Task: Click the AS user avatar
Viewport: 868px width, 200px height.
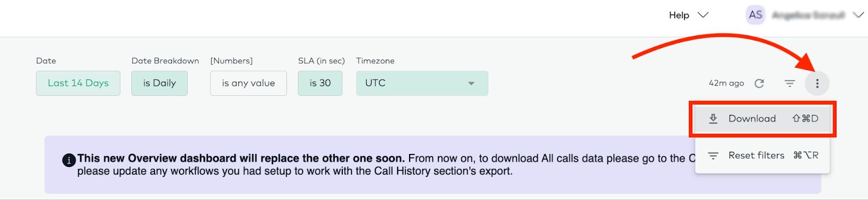Action: (755, 15)
